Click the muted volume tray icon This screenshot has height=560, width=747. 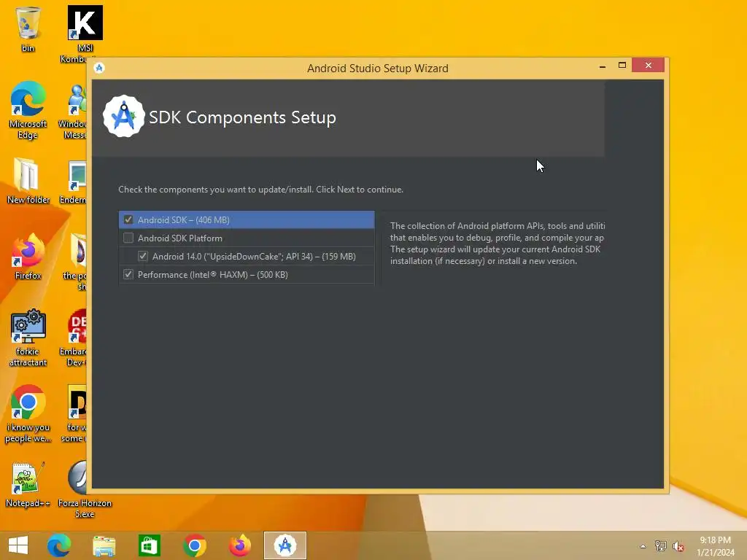(x=678, y=546)
